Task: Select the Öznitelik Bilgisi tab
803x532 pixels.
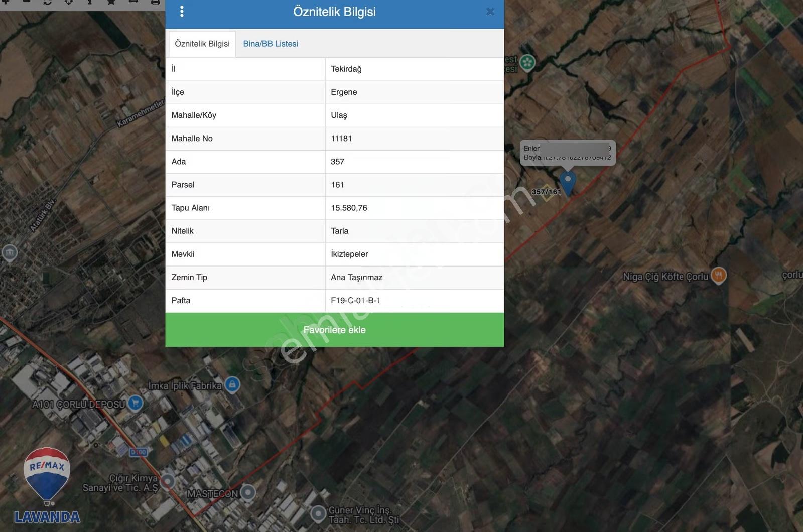Action: point(202,44)
